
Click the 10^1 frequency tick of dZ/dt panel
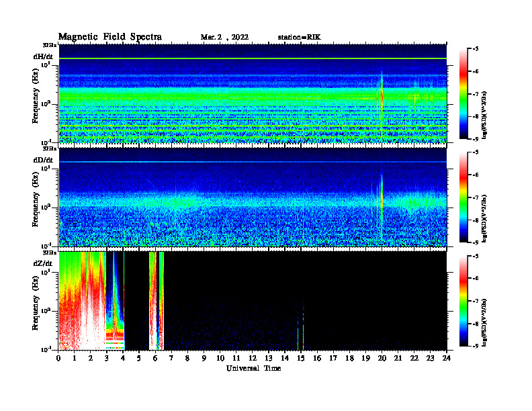coord(46,271)
